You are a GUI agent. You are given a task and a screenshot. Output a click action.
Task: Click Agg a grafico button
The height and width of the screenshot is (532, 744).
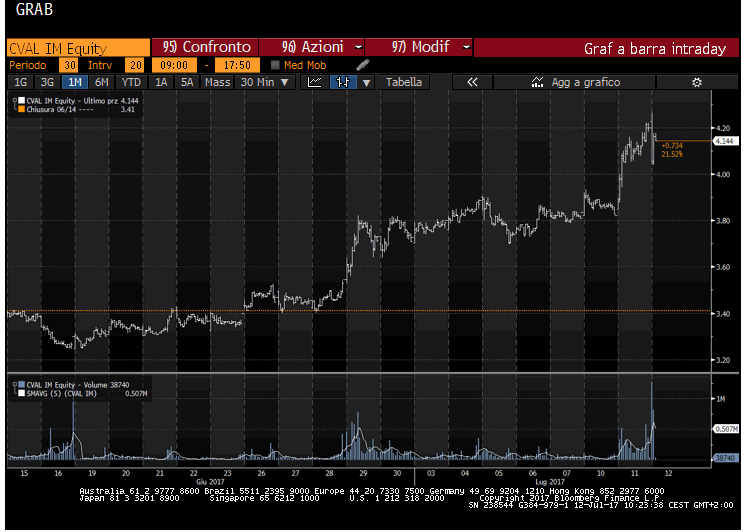click(x=575, y=82)
